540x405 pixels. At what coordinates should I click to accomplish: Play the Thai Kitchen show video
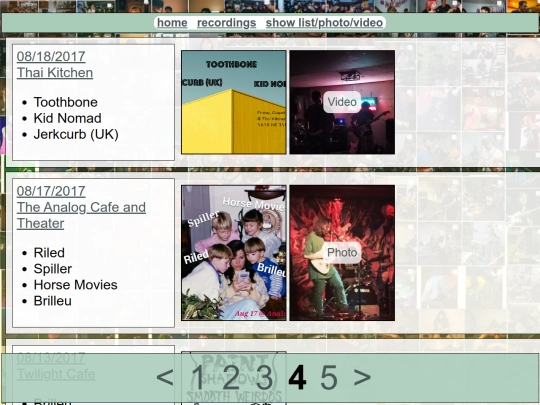tap(342, 102)
